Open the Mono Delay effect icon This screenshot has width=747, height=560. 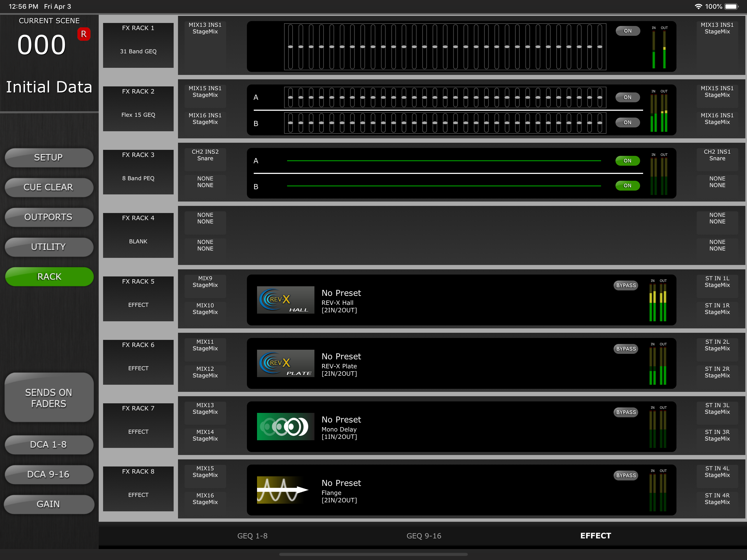pyautogui.click(x=285, y=426)
